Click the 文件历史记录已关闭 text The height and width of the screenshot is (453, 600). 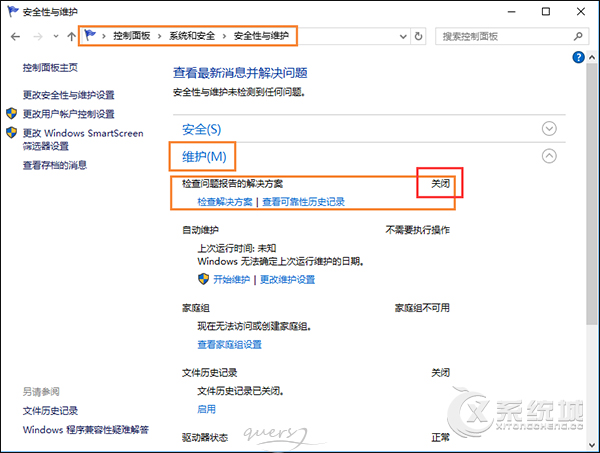[240, 391]
